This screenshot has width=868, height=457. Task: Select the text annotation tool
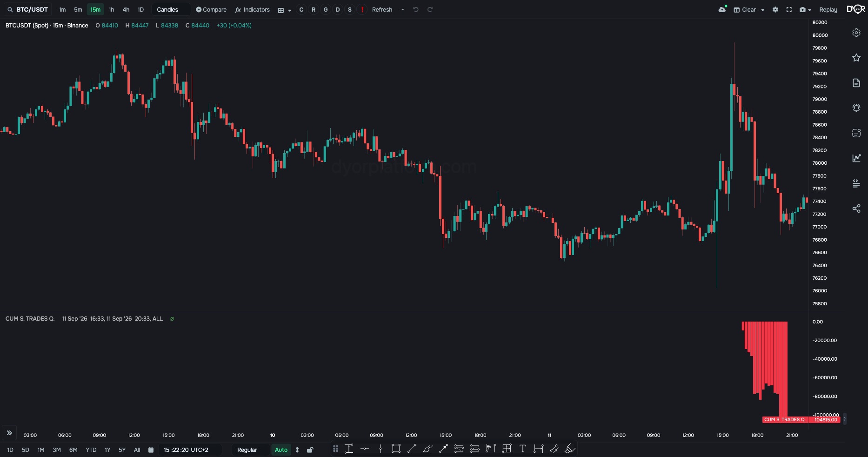[522, 449]
